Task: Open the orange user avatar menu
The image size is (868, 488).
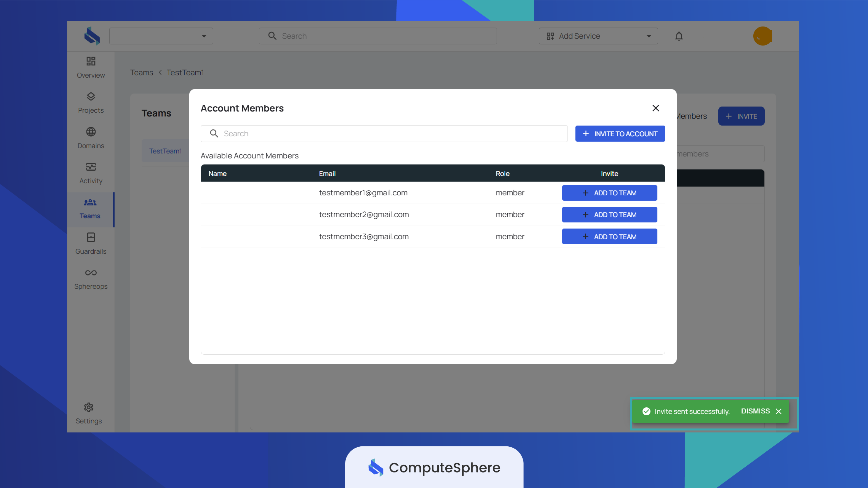Action: (x=762, y=36)
